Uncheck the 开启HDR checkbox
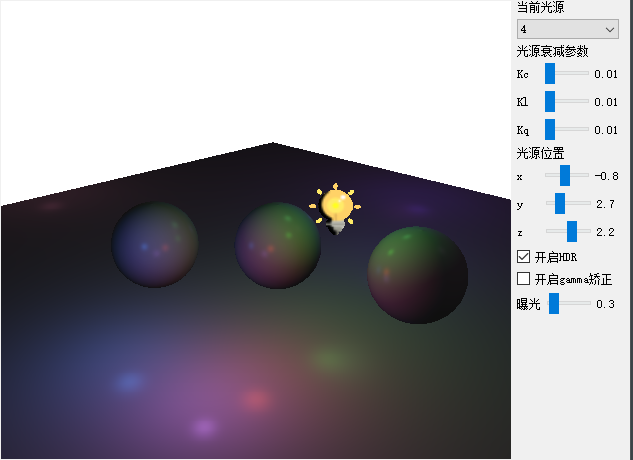The image size is (633, 460). click(524, 256)
